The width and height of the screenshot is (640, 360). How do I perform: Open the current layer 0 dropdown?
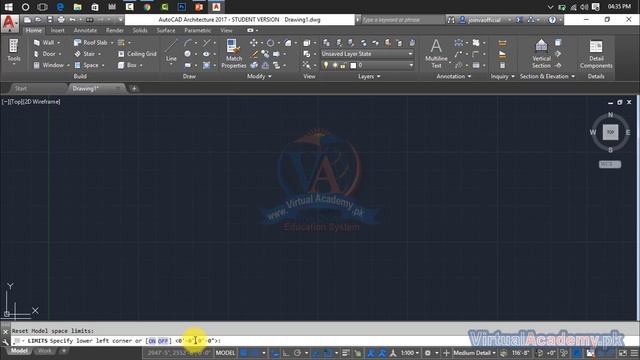367,65
